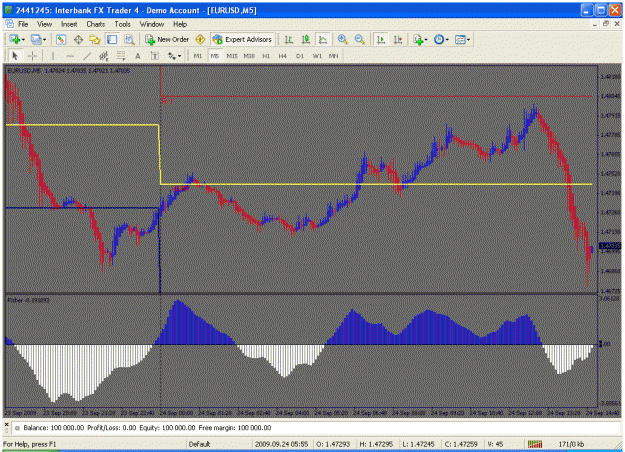Image resolution: width=625 pixels, height=452 pixels.
Task: Select the equidistant channel tool
Action: (x=104, y=56)
